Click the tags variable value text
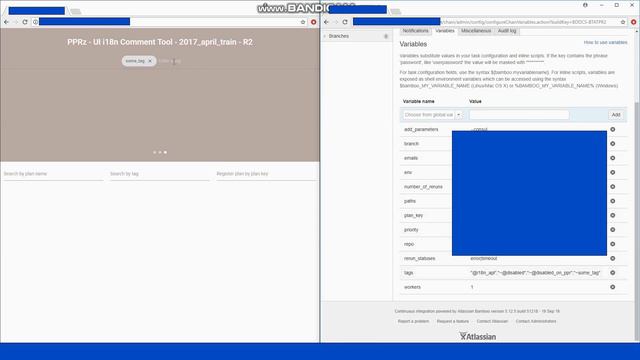 tap(535, 273)
